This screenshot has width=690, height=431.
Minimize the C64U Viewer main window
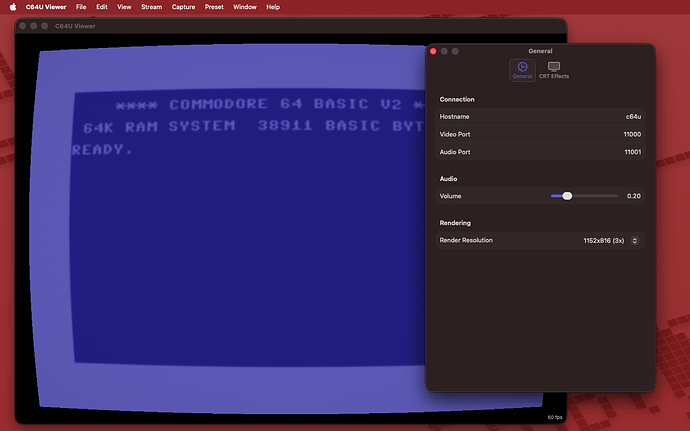33,26
